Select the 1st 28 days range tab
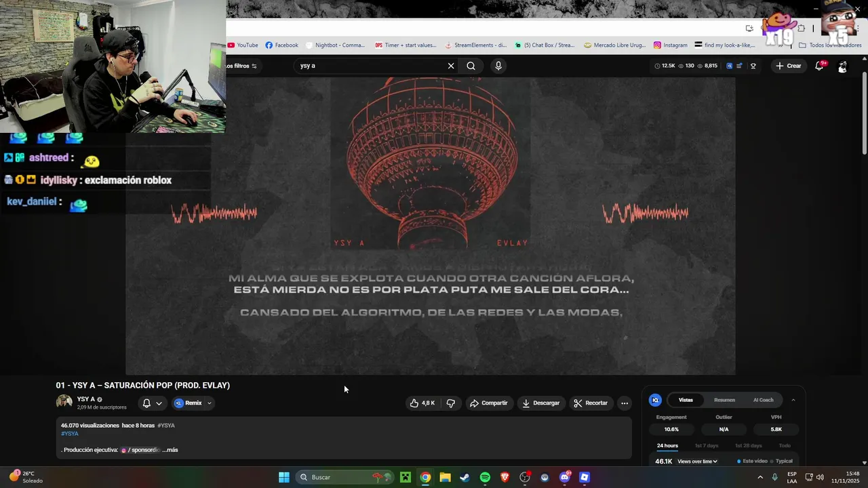This screenshot has height=488, width=868. (749, 446)
